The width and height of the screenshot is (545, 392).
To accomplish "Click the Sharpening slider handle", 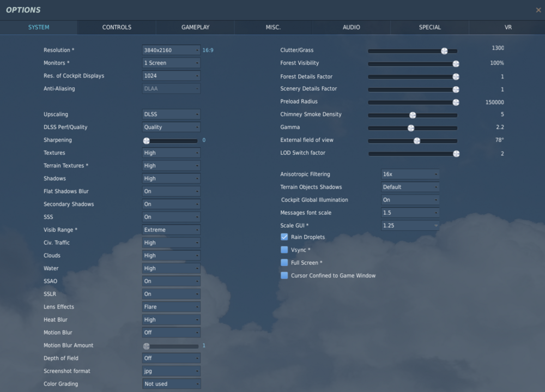I will pyautogui.click(x=146, y=141).
